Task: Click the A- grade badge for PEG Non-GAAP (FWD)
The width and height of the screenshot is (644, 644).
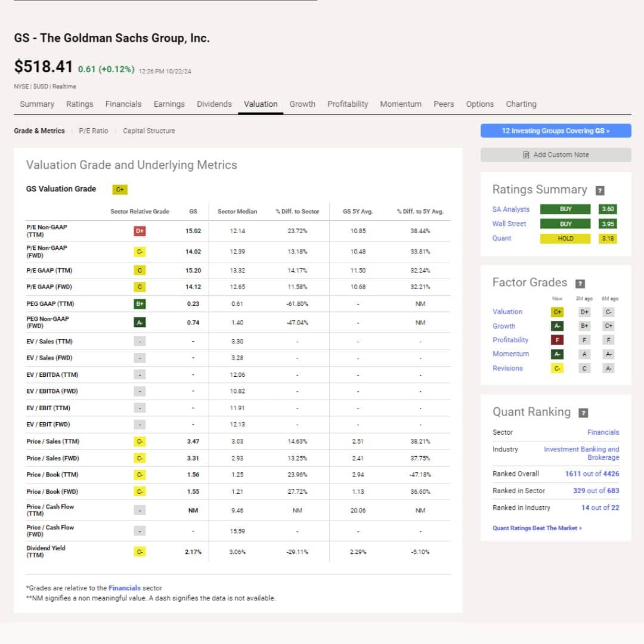Action: (140, 323)
